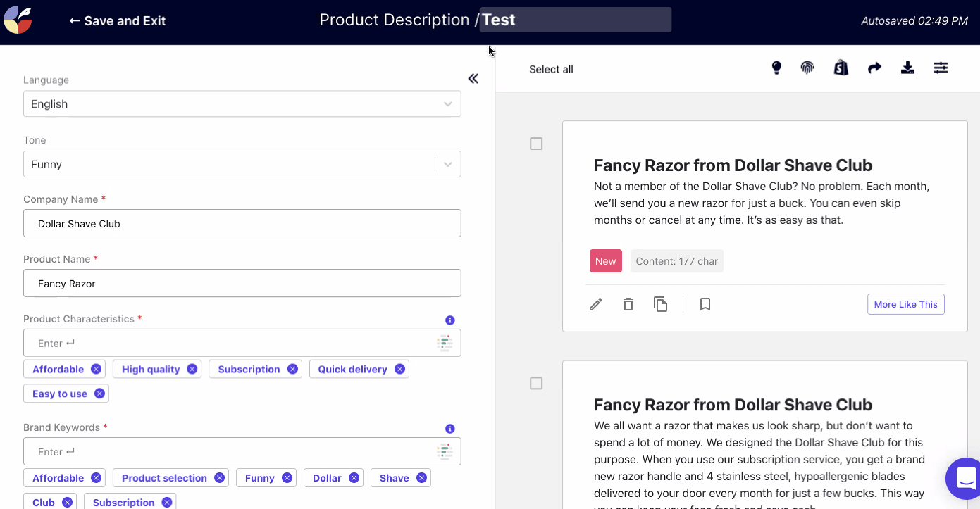Click More Like This button
980x509 pixels.
[x=905, y=304]
